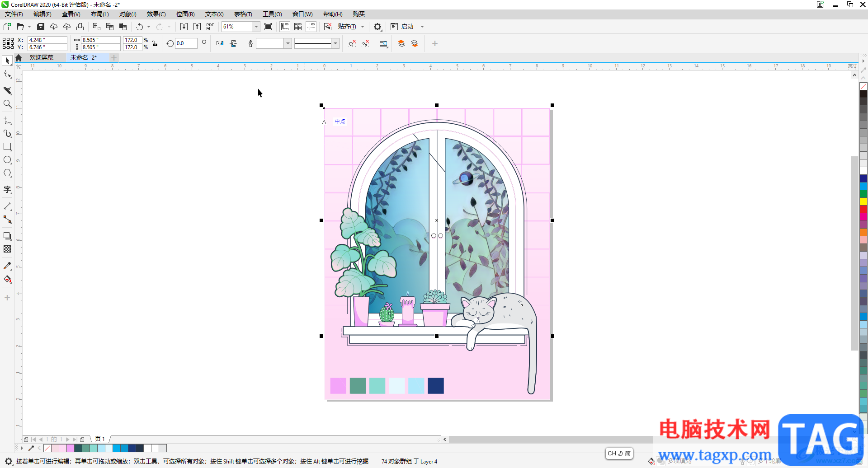Click the yellow swatch in color palette

click(x=863, y=201)
